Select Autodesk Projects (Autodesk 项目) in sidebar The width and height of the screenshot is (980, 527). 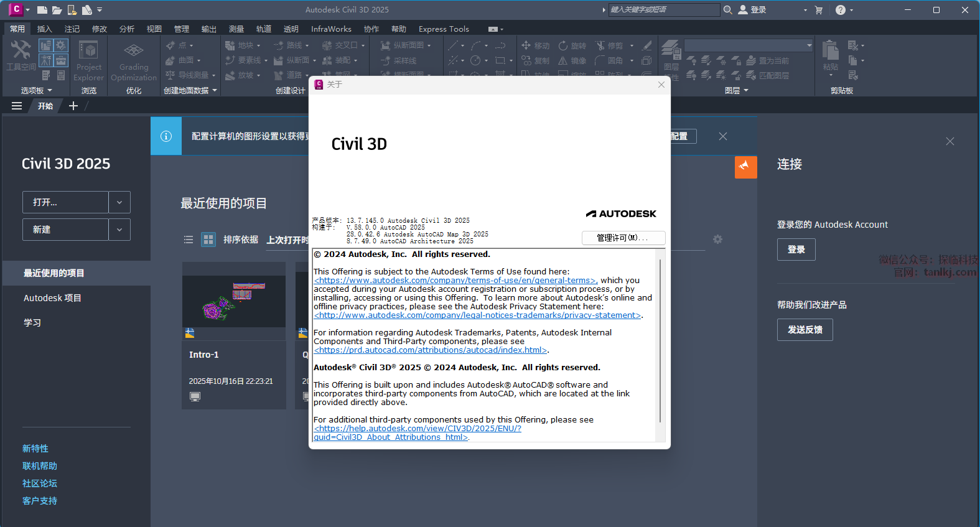coord(52,298)
